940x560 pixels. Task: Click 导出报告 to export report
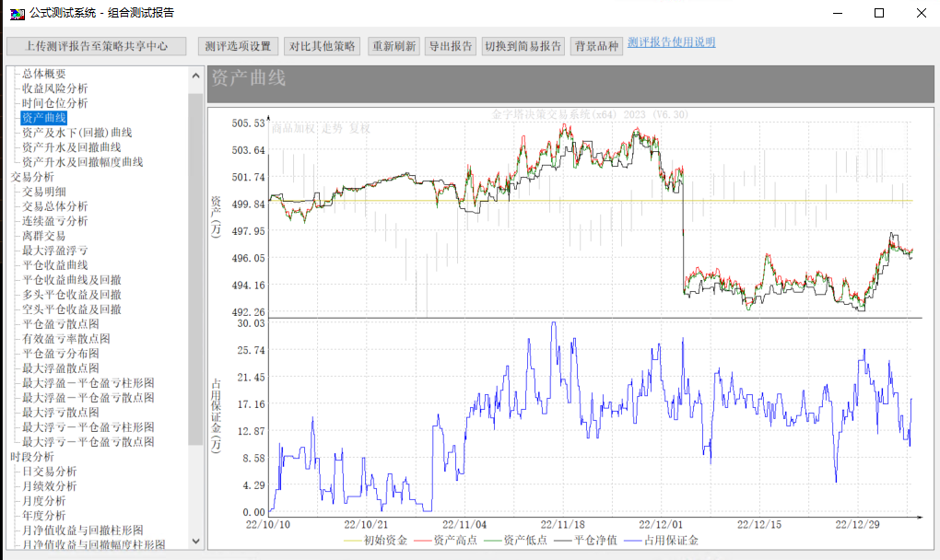tap(451, 46)
